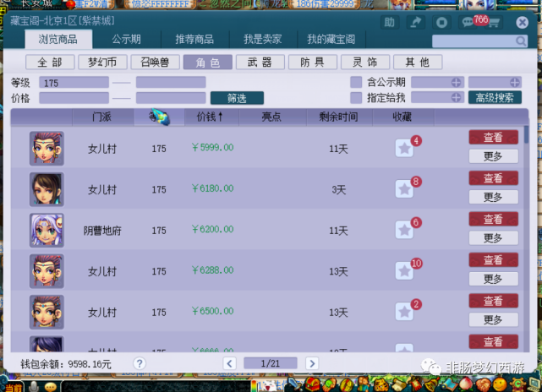The image size is (542, 392).
Task: Toggle the 含公示期 checkbox
Action: tap(356, 82)
